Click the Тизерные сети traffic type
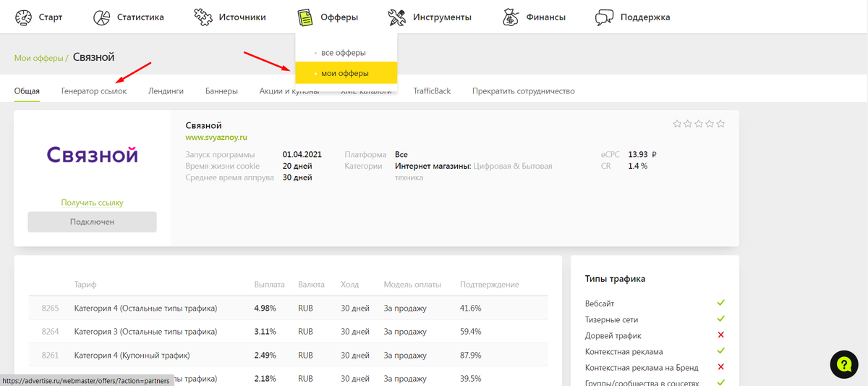This screenshot has height=386, width=868. (612, 319)
